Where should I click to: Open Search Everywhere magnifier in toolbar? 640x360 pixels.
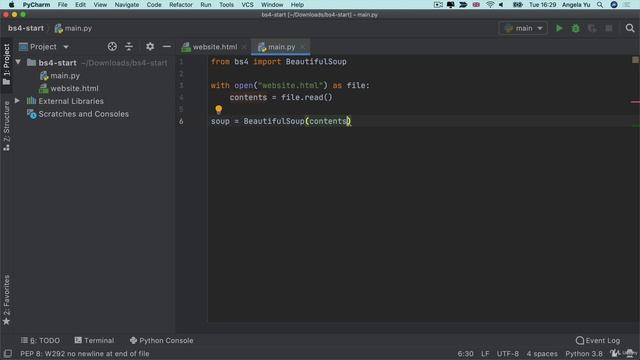630,28
